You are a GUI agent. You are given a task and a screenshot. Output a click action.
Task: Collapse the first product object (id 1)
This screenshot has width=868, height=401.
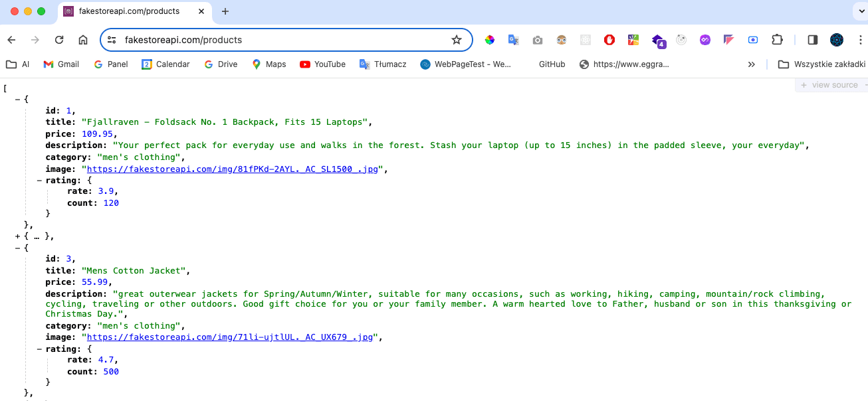click(18, 100)
